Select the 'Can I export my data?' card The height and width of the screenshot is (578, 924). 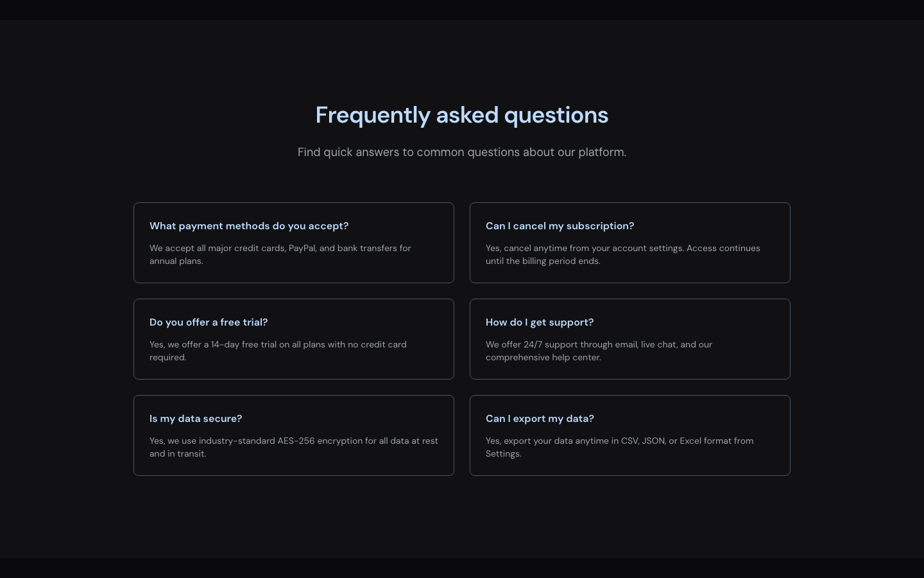tap(630, 435)
